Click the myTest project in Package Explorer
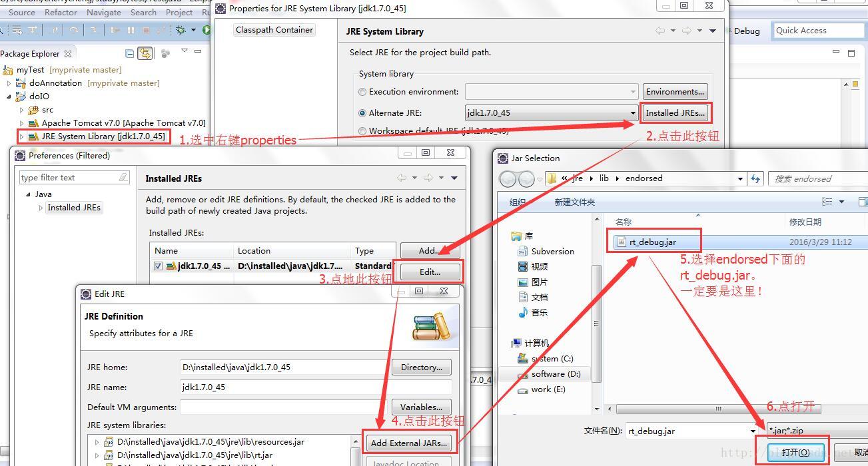 (x=31, y=69)
